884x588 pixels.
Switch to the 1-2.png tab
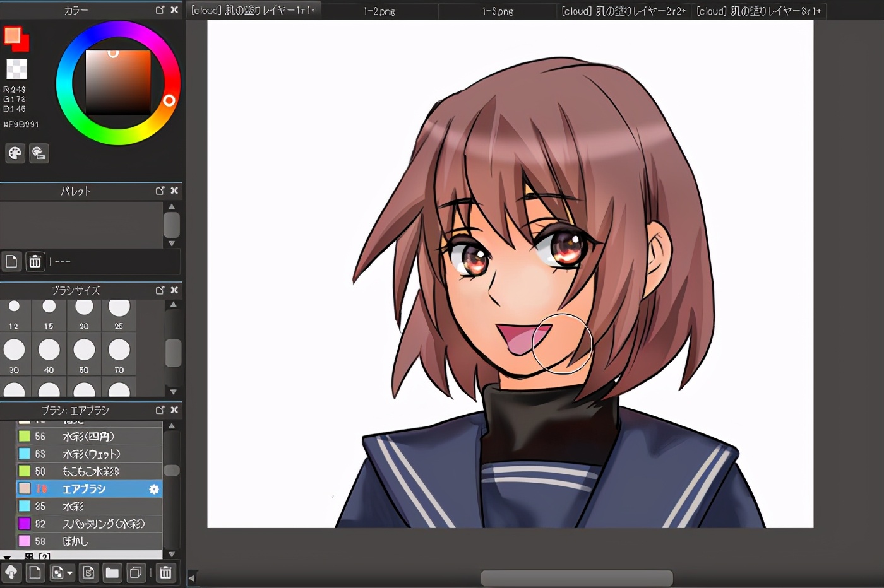click(379, 11)
